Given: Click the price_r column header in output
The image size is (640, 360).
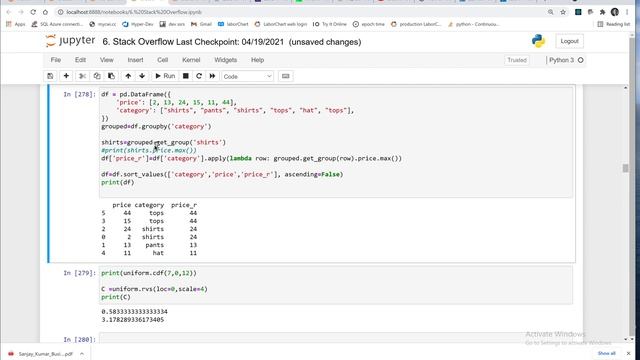Looking at the screenshot, I should 184,205.
